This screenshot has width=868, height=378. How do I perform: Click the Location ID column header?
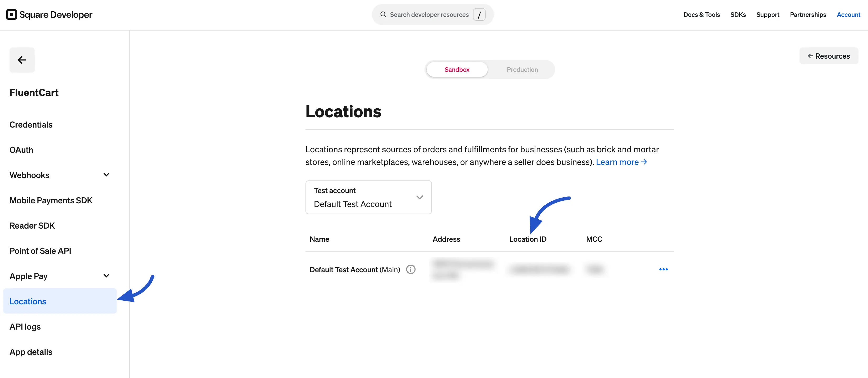[x=528, y=239]
